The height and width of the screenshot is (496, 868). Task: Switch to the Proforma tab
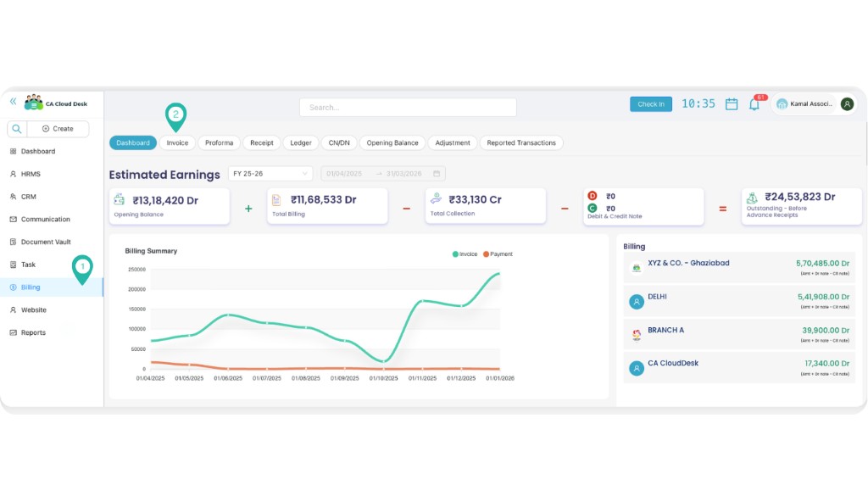pyautogui.click(x=219, y=142)
